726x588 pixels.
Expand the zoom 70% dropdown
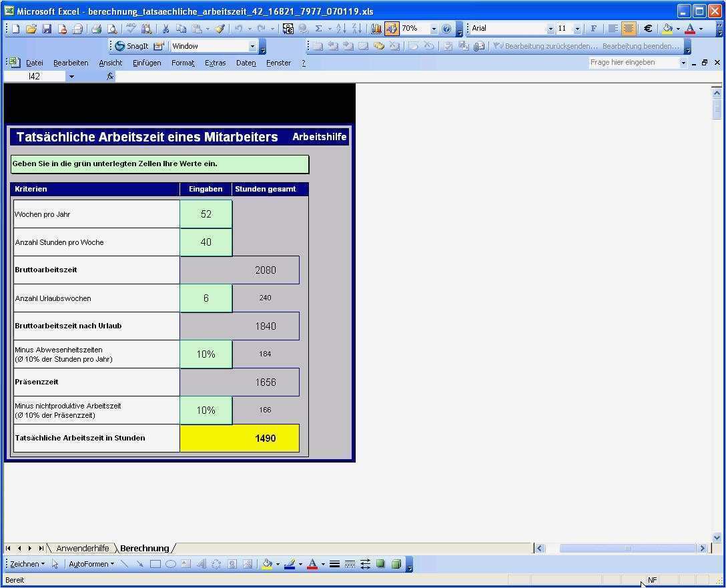pos(434,29)
